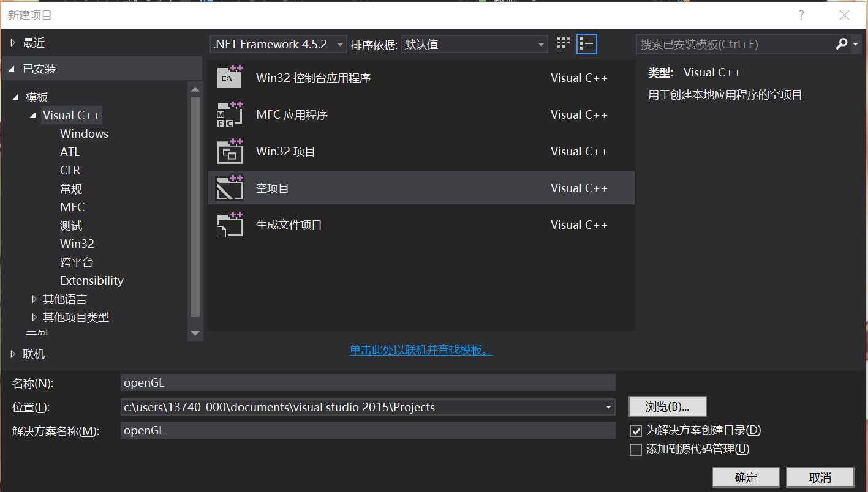Select the 常规 tree item

click(71, 188)
